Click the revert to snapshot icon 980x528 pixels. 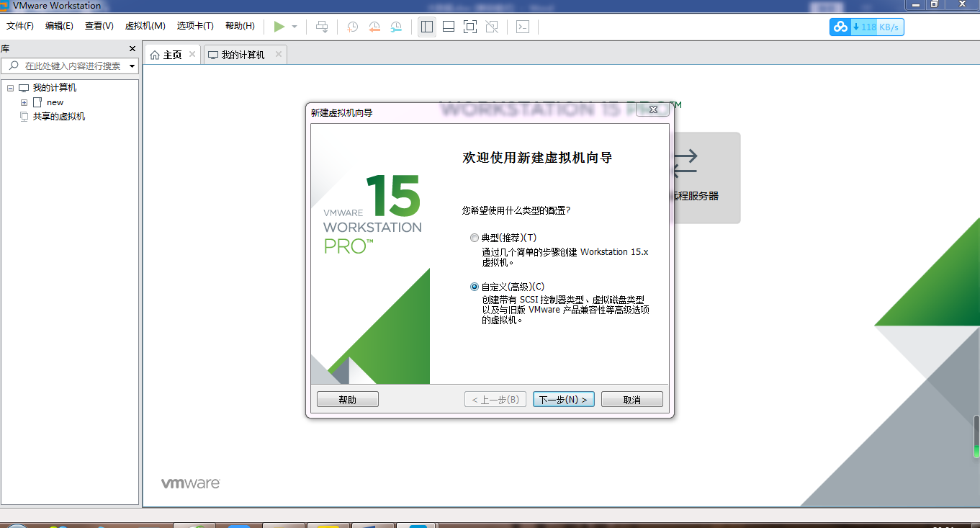click(x=374, y=27)
